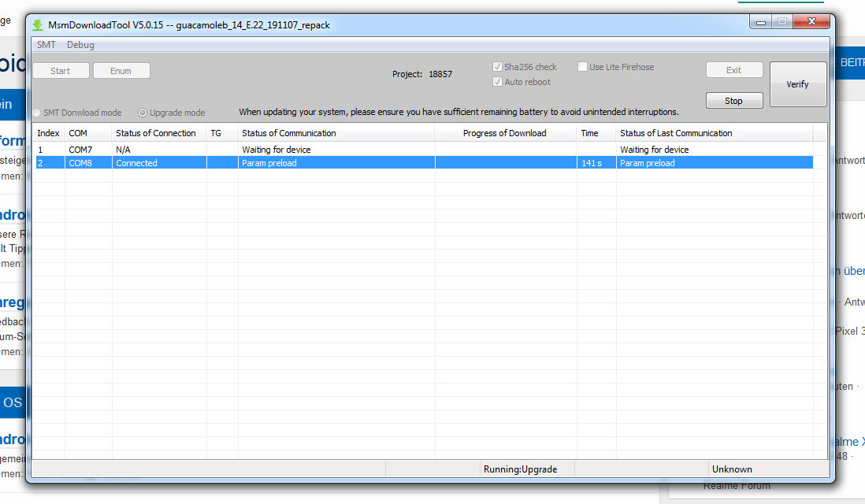This screenshot has height=504, width=865.
Task: Click the Exit button
Action: [733, 70]
